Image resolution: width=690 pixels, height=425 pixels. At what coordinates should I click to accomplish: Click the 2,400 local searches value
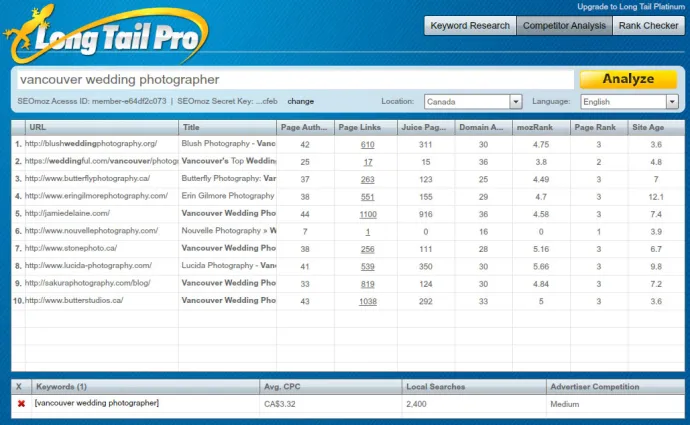[x=416, y=404]
